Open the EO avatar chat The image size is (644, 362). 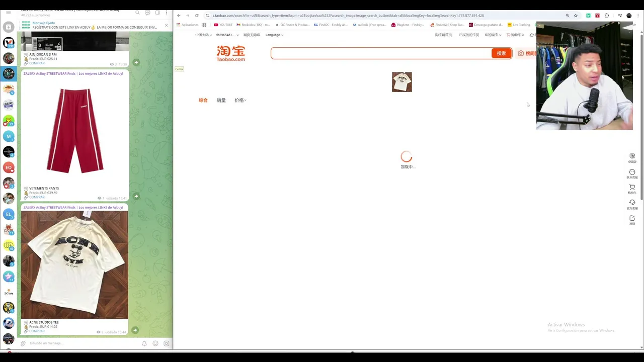tap(9, 167)
